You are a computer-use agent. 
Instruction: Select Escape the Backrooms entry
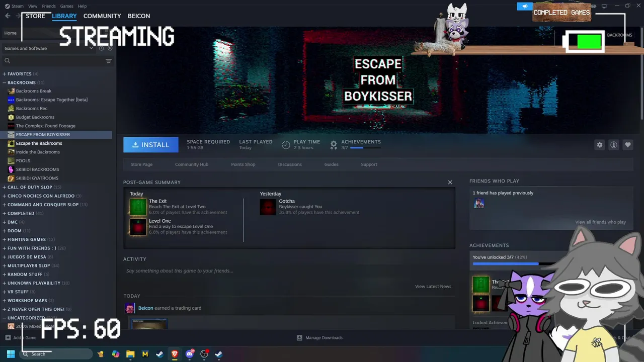point(39,143)
